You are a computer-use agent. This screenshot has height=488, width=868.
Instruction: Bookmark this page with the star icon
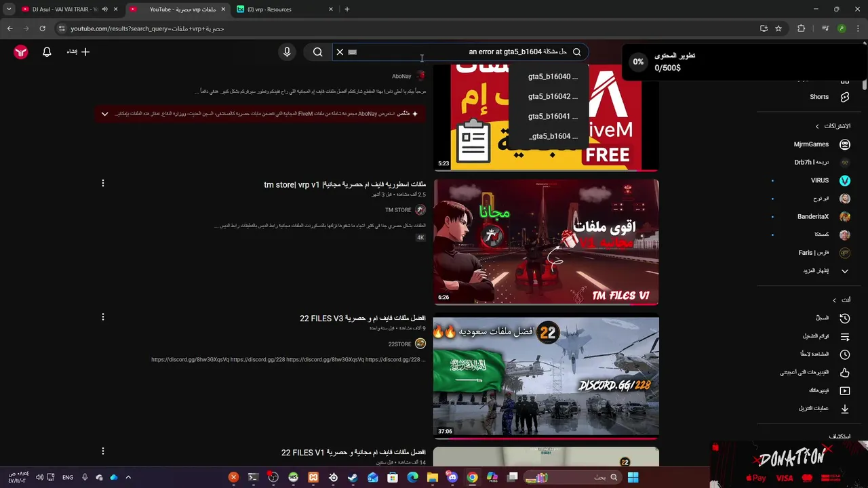[778, 28]
